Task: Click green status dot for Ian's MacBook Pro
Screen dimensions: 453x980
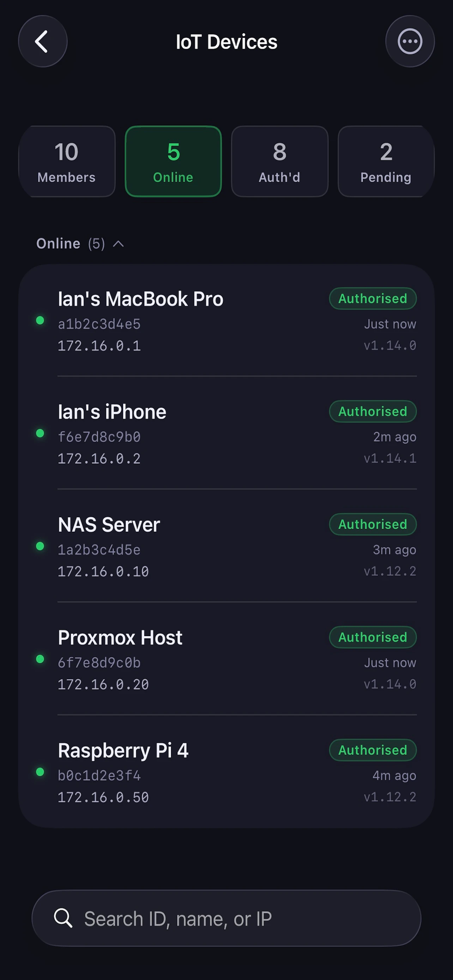Action: pyautogui.click(x=40, y=320)
